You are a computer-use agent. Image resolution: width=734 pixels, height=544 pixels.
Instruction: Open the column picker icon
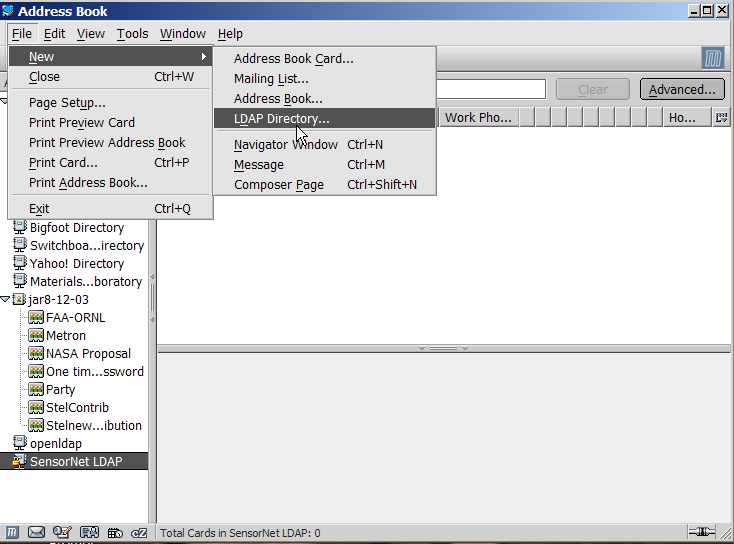point(721,118)
